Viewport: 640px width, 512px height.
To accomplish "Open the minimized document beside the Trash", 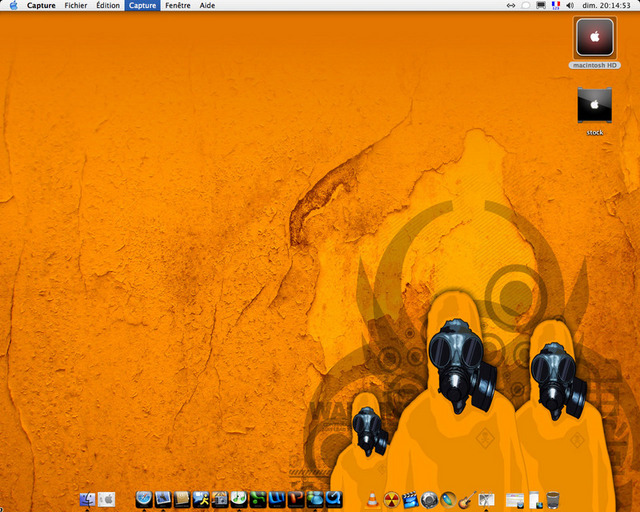I will [x=535, y=500].
